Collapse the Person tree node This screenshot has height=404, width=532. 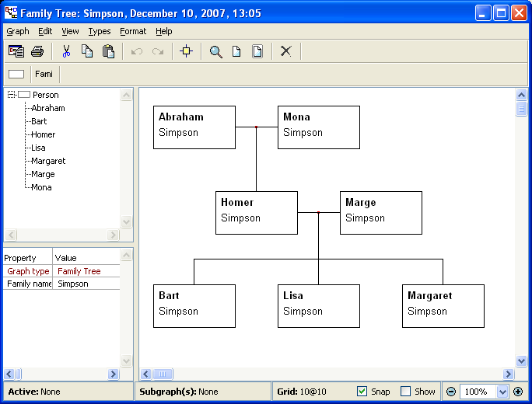click(x=12, y=95)
